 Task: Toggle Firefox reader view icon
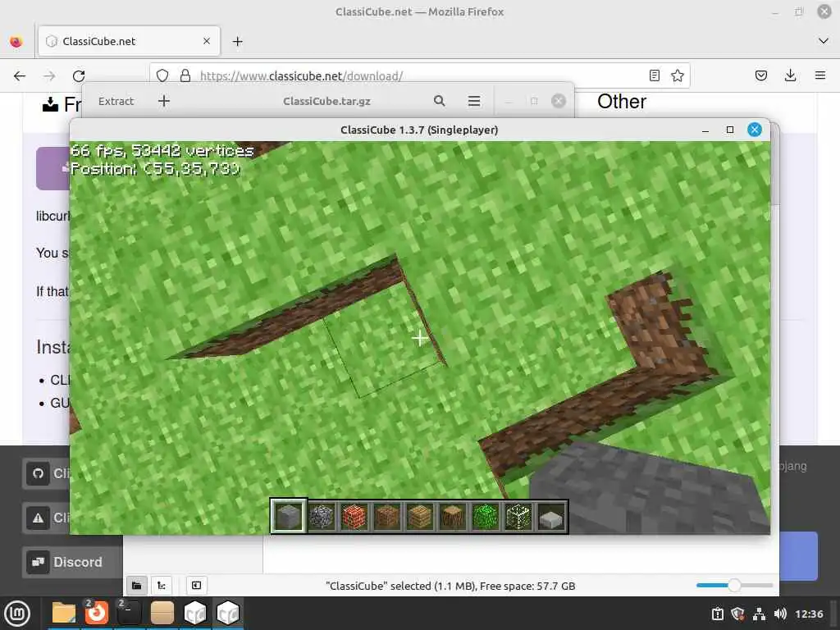654,75
